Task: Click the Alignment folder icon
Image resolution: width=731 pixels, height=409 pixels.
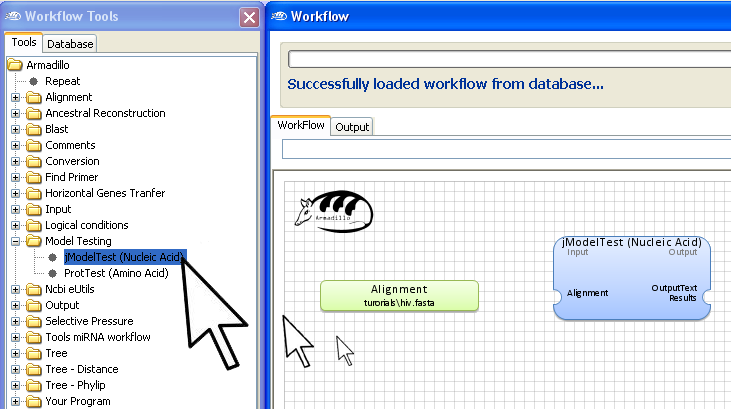Action: (x=34, y=97)
